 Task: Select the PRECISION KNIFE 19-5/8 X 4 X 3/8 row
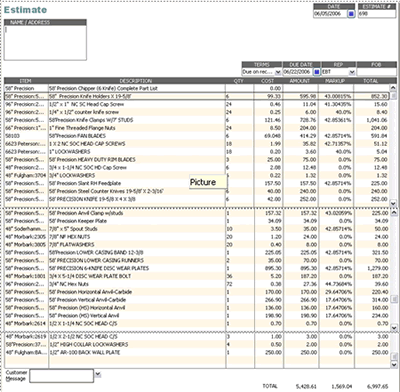point(197,199)
